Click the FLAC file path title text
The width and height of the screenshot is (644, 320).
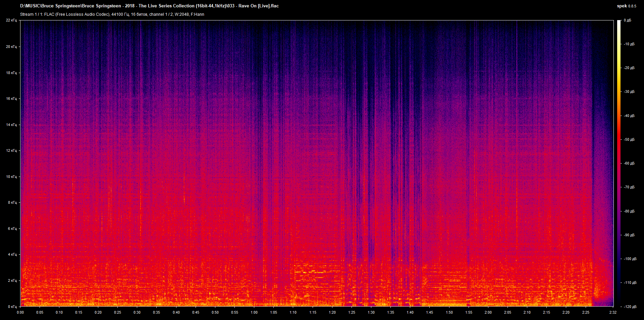click(x=149, y=6)
